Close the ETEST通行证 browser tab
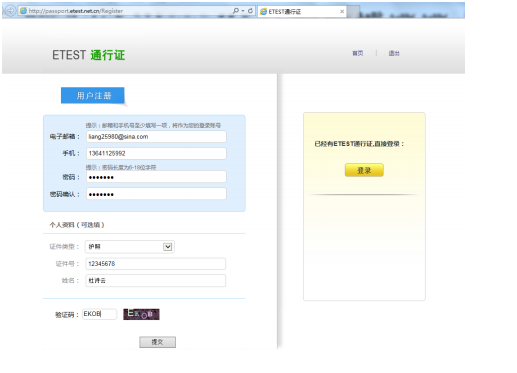Screen dimensions: 517x373 pos(342,12)
